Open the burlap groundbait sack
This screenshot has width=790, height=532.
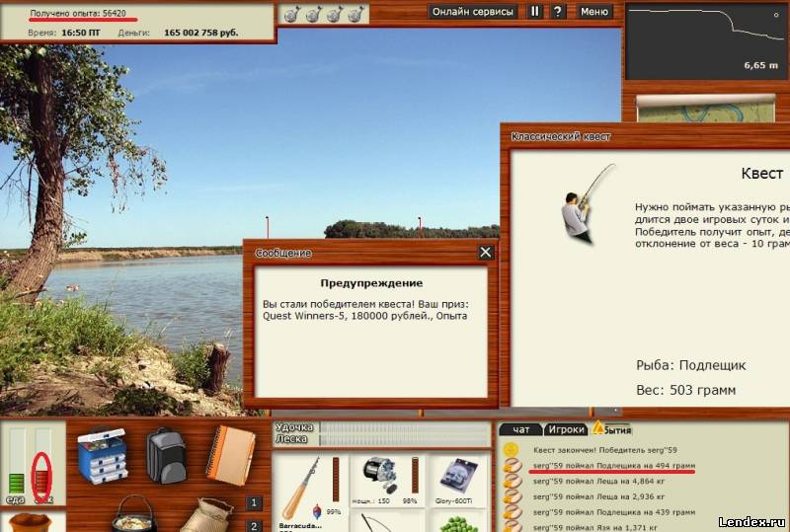pos(207,515)
